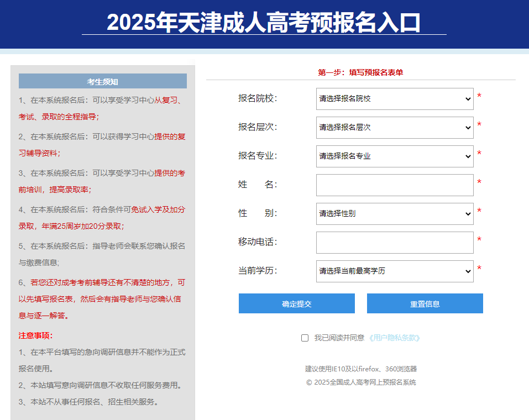Click the 移动电话 field label text

coord(257,242)
